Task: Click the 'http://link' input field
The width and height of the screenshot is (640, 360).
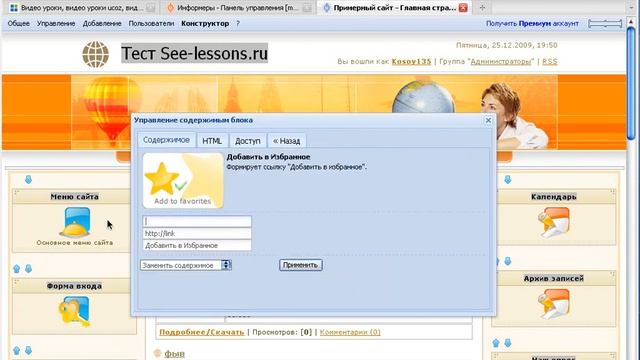Action: [197, 233]
